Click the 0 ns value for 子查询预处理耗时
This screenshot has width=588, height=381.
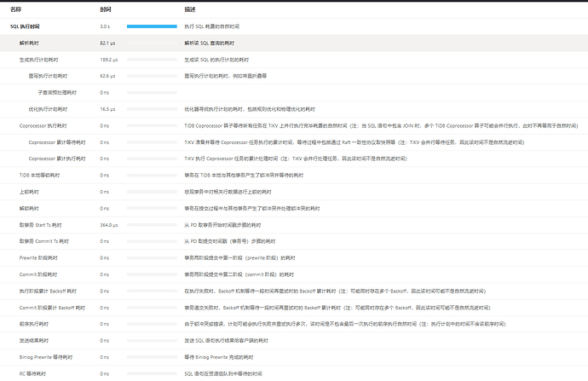(104, 92)
